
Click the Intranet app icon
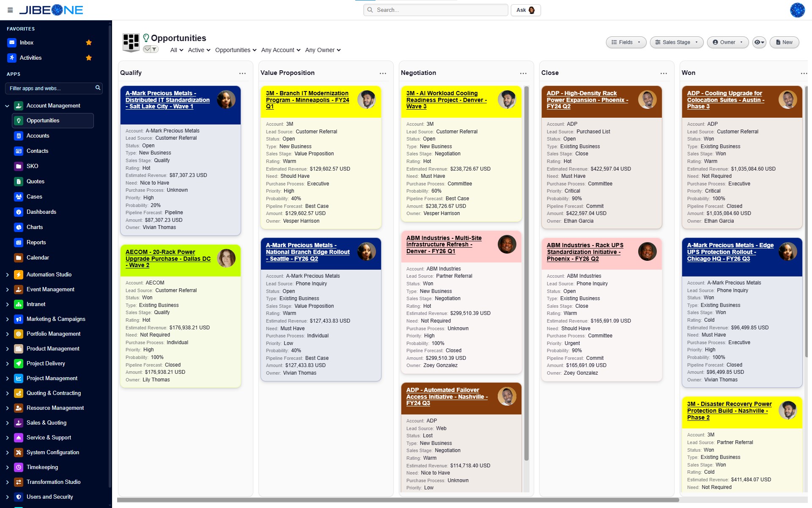tap(19, 304)
